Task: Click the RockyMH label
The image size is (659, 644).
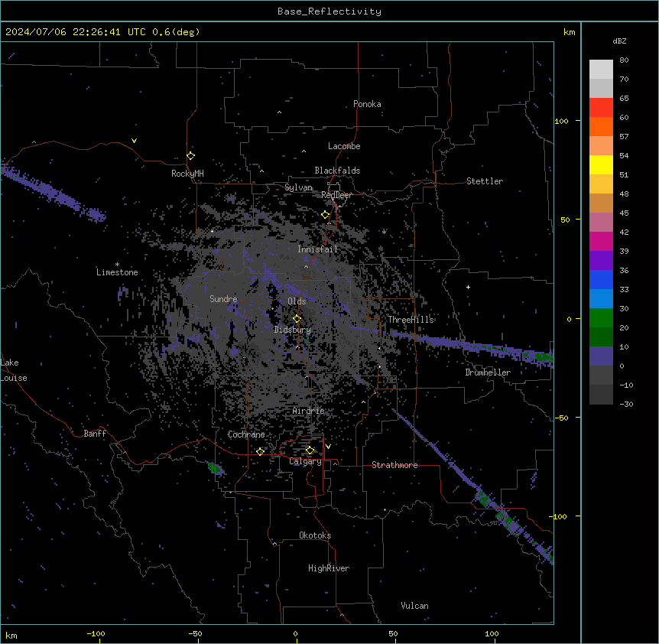Action: pyautogui.click(x=187, y=174)
